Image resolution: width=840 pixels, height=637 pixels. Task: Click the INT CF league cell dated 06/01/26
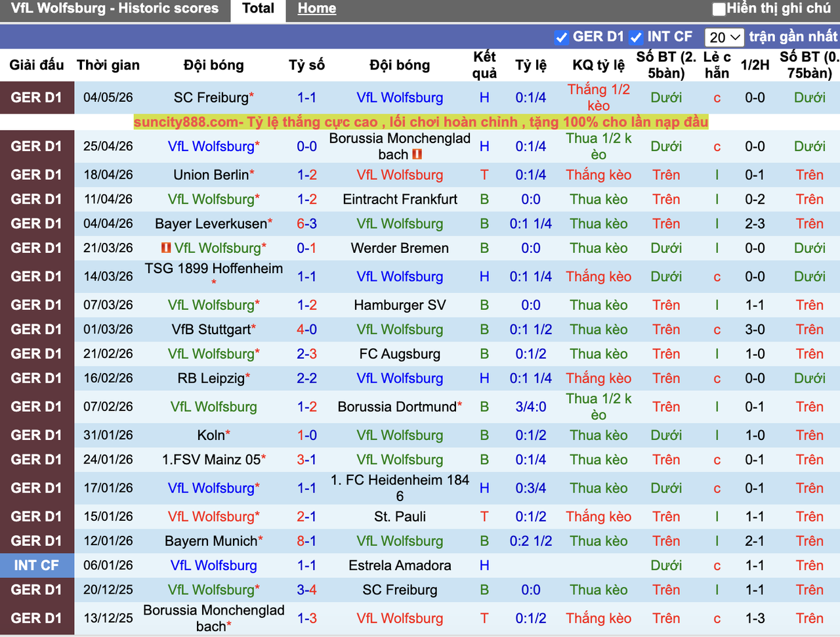pos(37,565)
